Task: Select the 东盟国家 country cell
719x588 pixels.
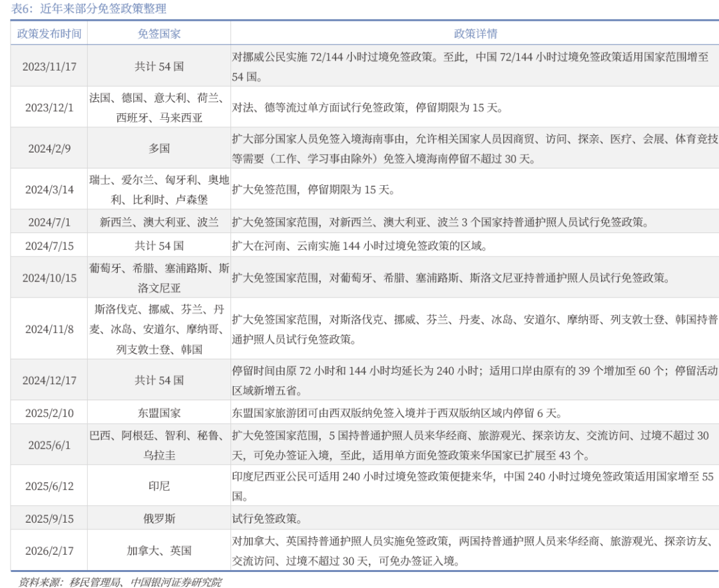Action: (159, 413)
